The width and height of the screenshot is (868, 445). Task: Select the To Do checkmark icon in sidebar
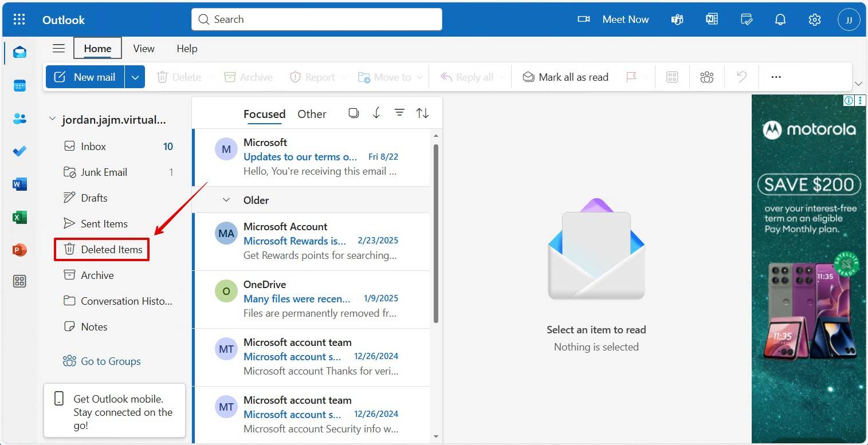tap(19, 151)
